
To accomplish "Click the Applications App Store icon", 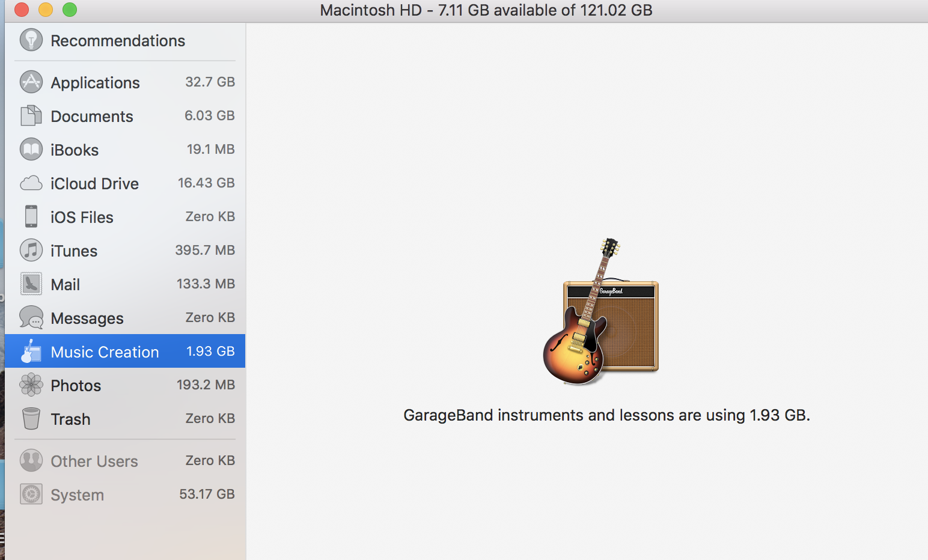I will (31, 82).
